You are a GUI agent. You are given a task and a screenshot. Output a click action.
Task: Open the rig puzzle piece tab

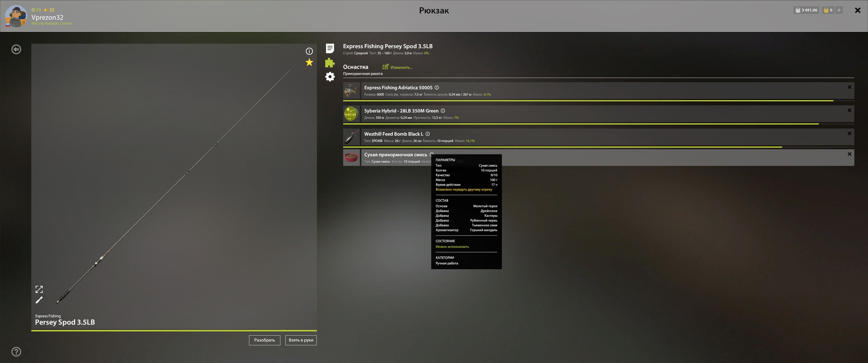[x=330, y=63]
